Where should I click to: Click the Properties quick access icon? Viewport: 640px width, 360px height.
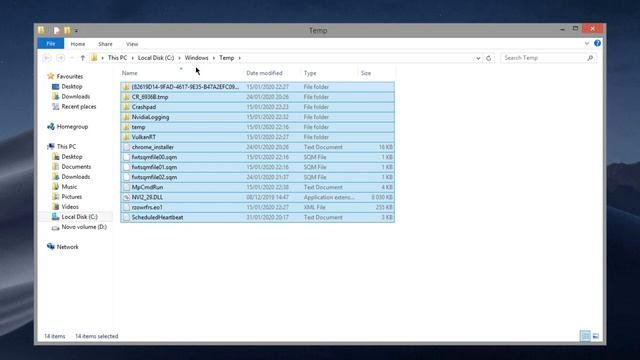[x=56, y=30]
